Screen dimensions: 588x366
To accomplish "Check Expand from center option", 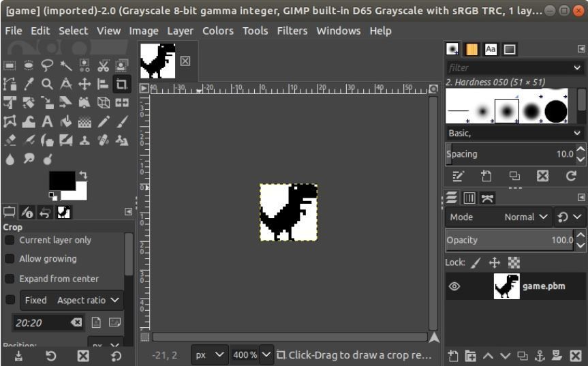I will (x=10, y=279).
